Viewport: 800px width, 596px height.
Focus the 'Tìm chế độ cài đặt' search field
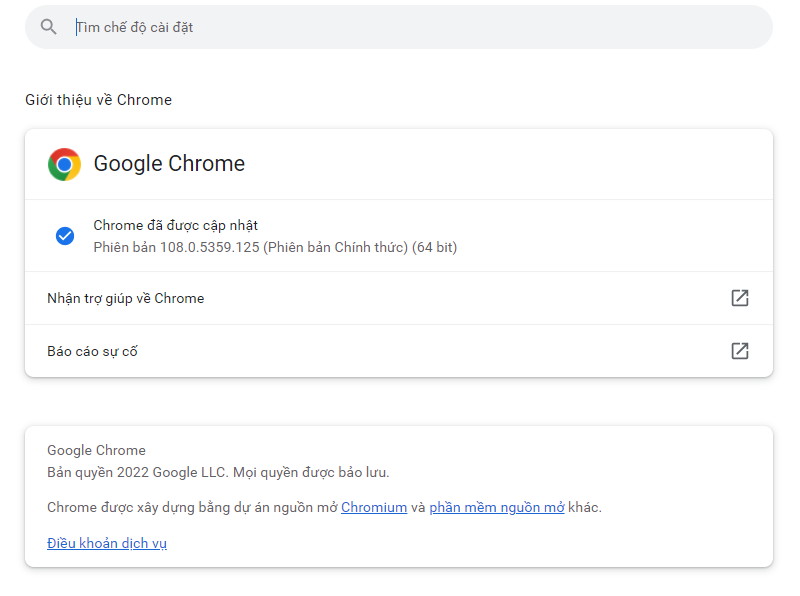coord(400,27)
